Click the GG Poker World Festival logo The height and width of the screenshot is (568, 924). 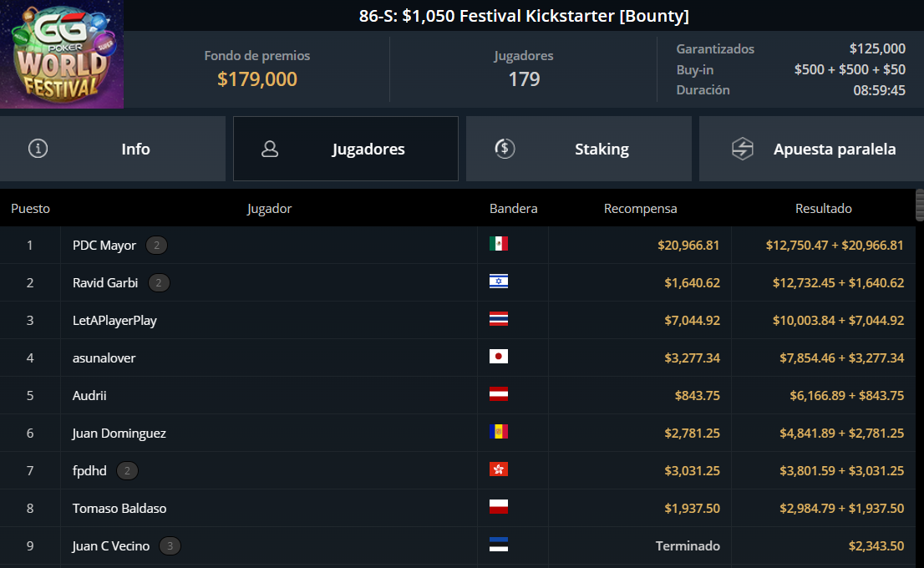click(x=62, y=54)
